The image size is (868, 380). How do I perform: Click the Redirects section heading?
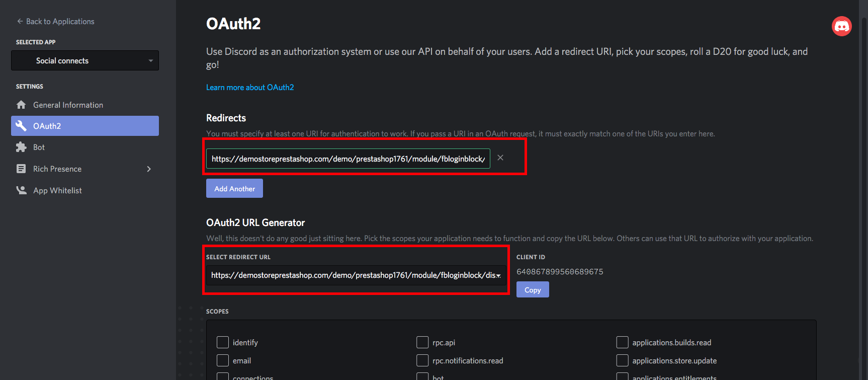pyautogui.click(x=226, y=118)
